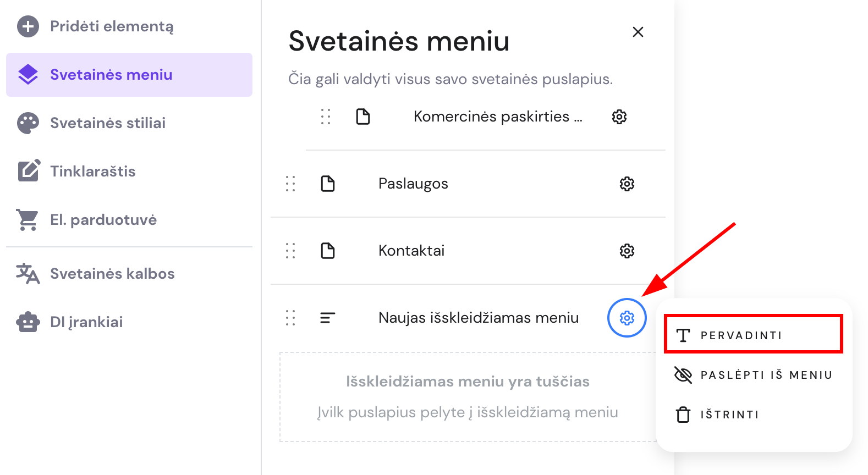868x475 pixels.
Task: Close the Svetainės meniu panel
Action: tap(638, 32)
